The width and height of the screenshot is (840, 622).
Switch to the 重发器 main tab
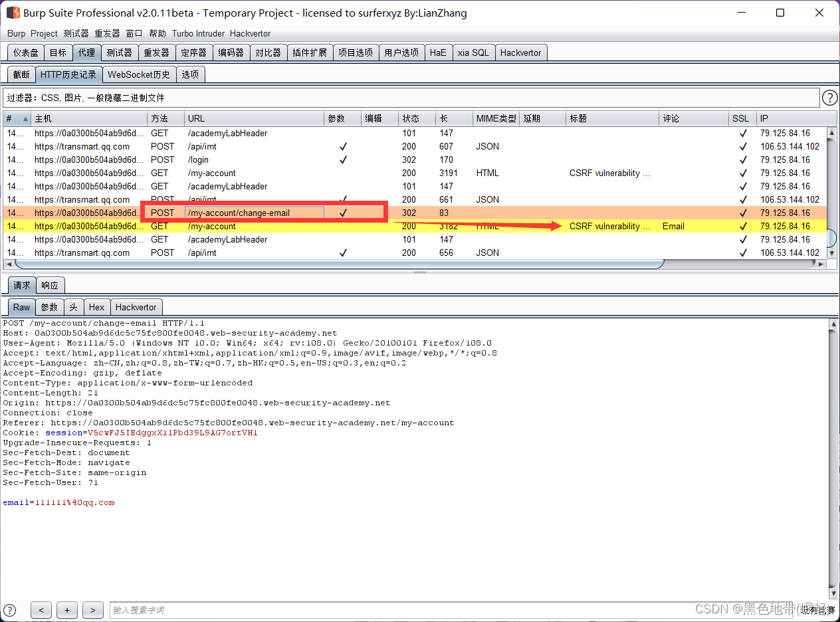point(157,52)
